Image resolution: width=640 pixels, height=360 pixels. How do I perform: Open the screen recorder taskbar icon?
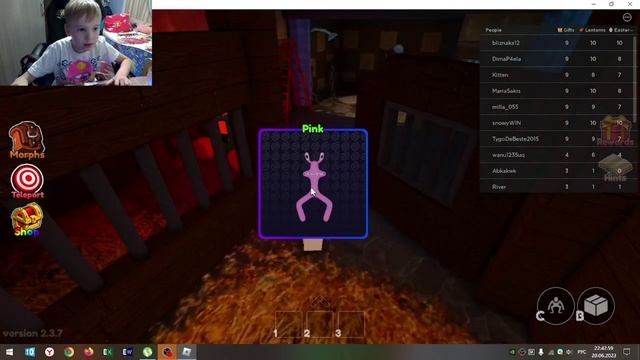click(x=167, y=351)
